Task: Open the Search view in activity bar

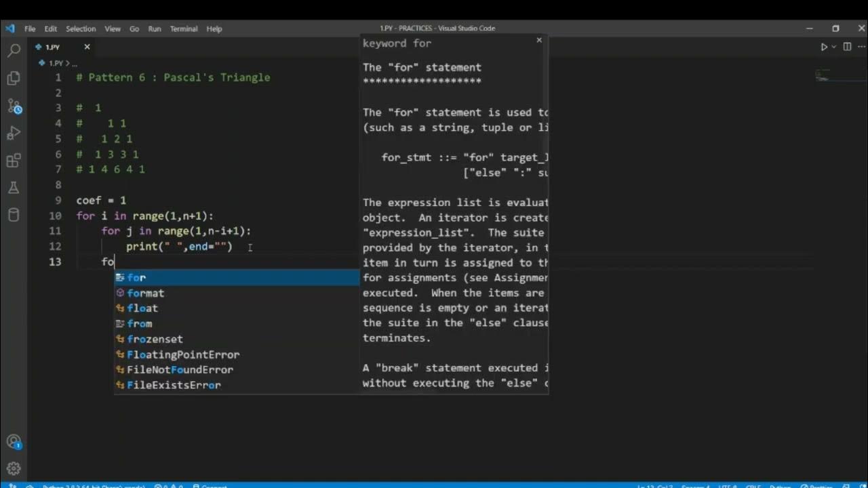Action: [14, 50]
